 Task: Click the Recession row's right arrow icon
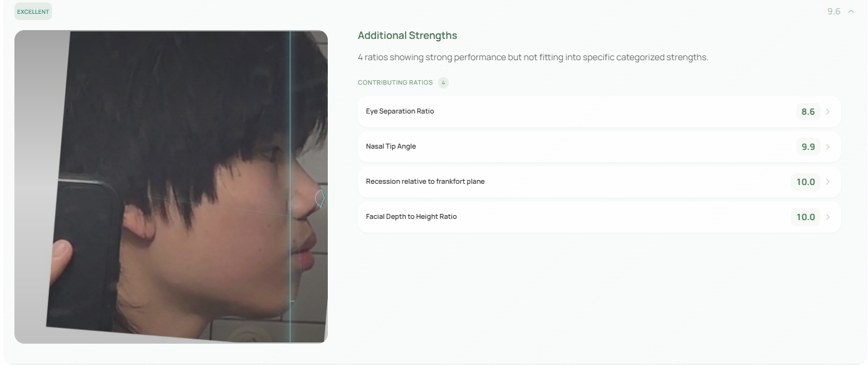pyautogui.click(x=828, y=182)
